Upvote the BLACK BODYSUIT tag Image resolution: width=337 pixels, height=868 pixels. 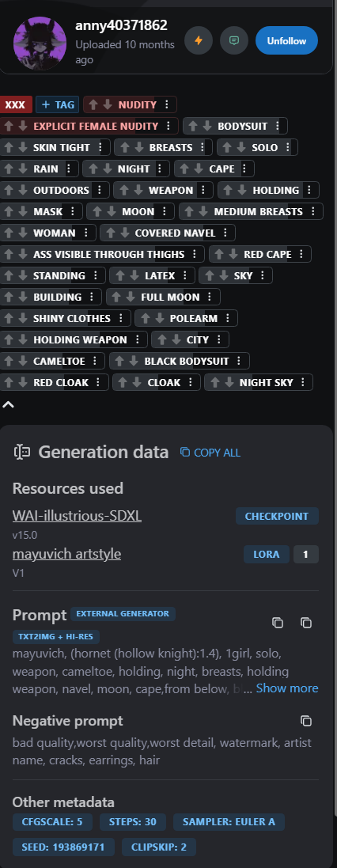tap(120, 362)
